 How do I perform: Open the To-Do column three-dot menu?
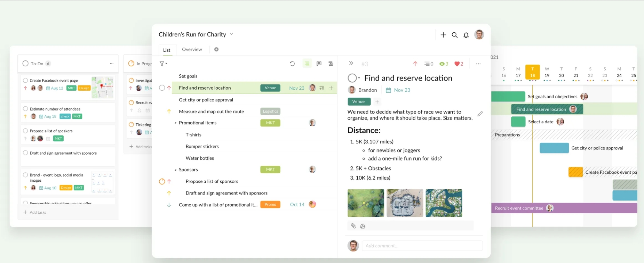click(x=112, y=64)
